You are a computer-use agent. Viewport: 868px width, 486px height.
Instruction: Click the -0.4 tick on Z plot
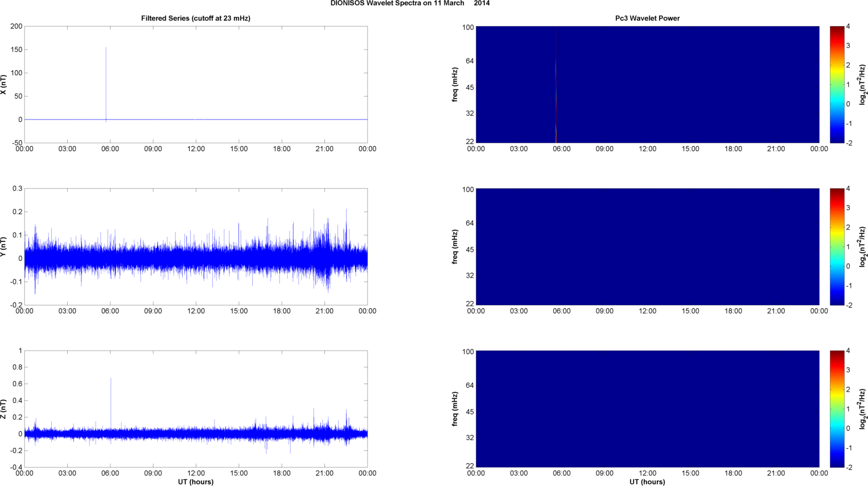point(16,467)
